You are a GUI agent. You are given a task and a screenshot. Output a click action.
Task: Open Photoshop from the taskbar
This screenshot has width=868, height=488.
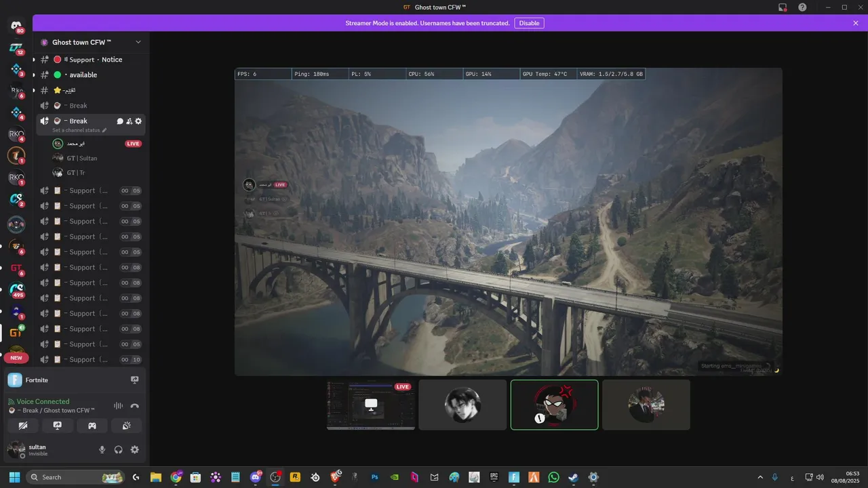point(374,477)
